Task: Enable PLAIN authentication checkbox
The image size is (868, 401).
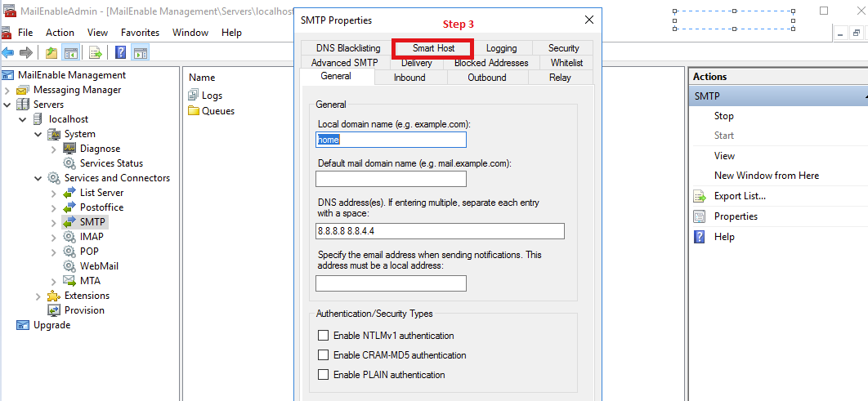Action: [324, 374]
